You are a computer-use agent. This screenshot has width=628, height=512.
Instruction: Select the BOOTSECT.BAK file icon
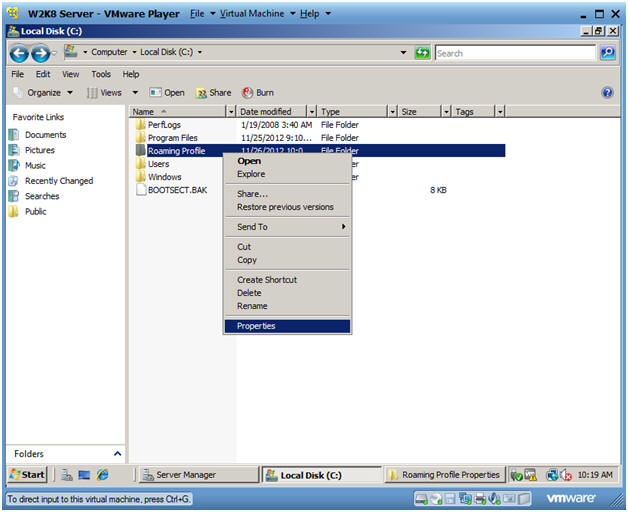click(141, 189)
